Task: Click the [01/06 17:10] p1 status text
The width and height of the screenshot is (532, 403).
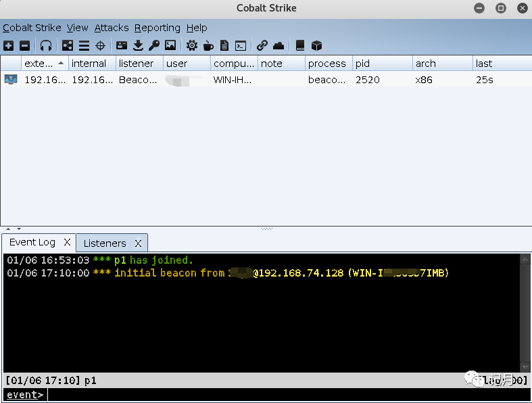Action: click(x=51, y=380)
